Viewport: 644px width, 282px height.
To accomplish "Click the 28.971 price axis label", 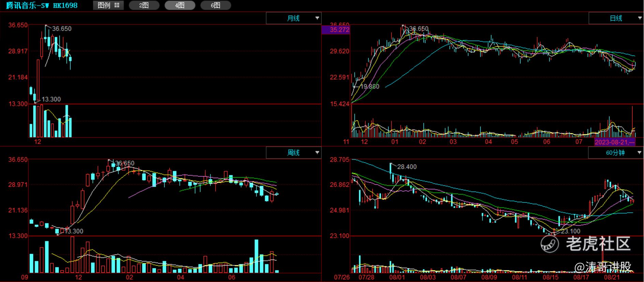I will click(18, 185).
